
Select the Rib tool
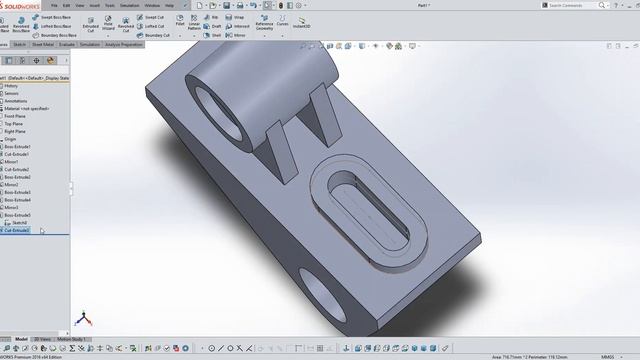pos(211,17)
